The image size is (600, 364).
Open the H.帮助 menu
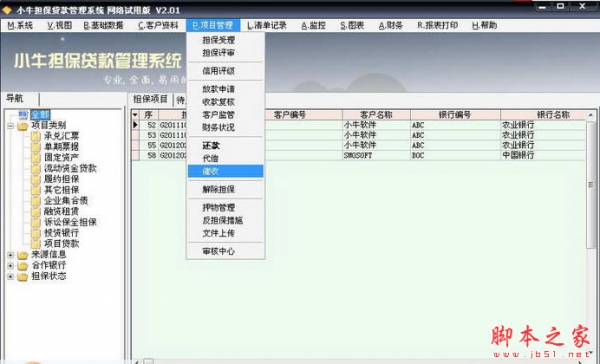[484, 26]
